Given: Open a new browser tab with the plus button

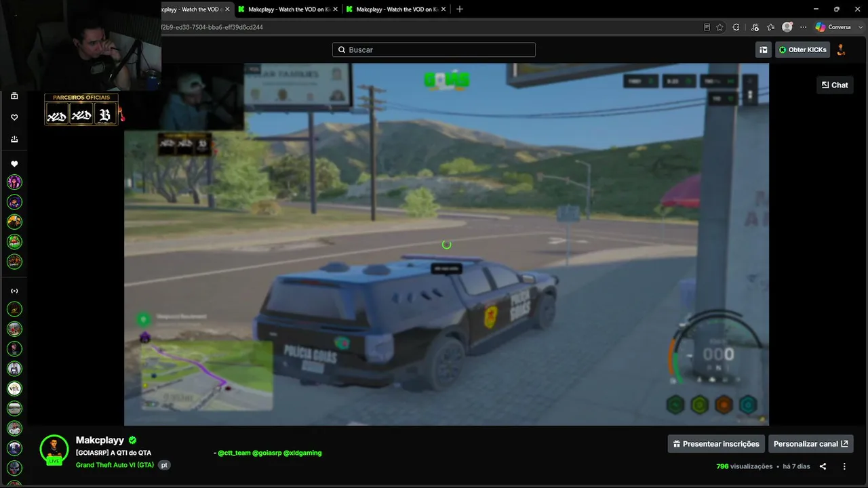Looking at the screenshot, I should pyautogui.click(x=460, y=9).
